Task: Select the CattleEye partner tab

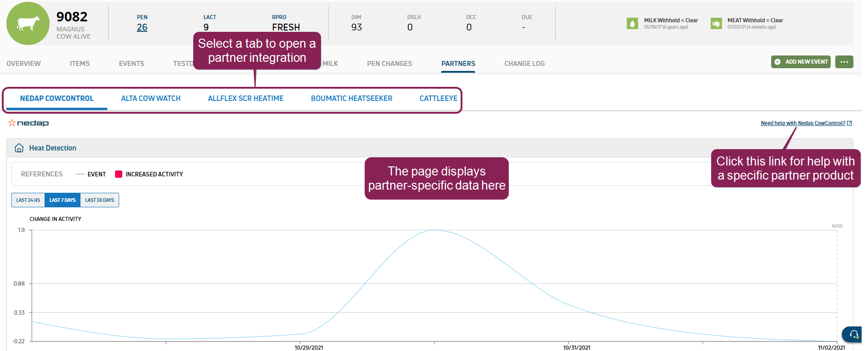Action: pyautogui.click(x=438, y=99)
